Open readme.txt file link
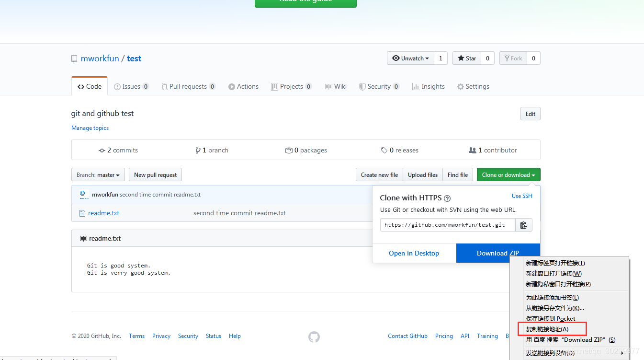This screenshot has height=360, width=644. click(103, 213)
